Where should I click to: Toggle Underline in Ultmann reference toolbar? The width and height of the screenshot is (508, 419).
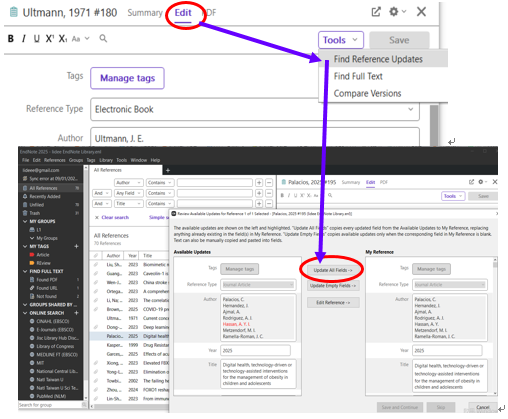(37, 39)
